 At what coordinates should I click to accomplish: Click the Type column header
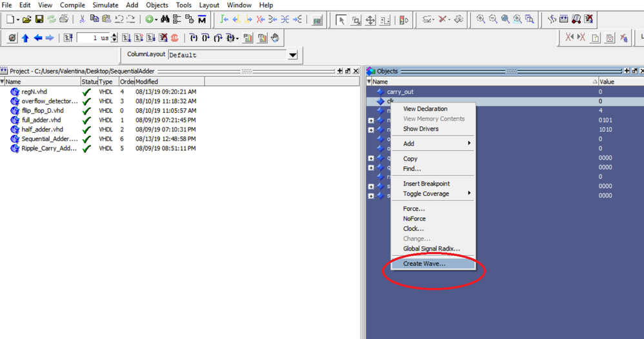coord(108,82)
